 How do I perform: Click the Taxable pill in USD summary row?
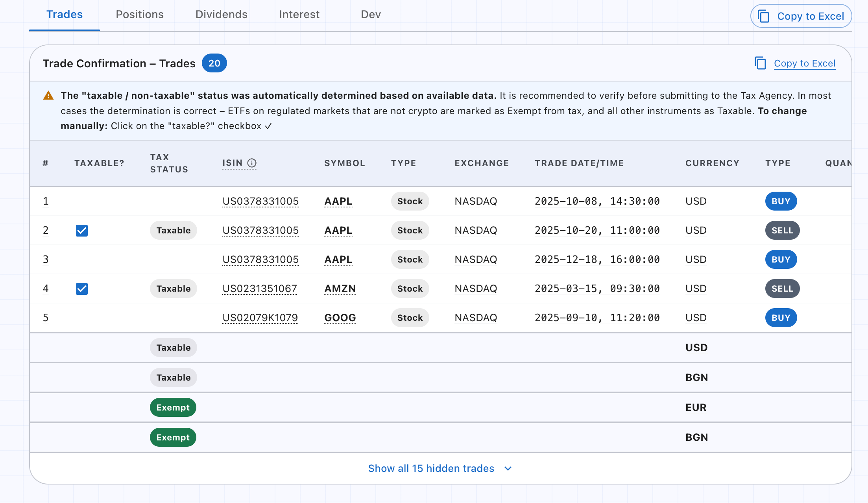click(174, 348)
